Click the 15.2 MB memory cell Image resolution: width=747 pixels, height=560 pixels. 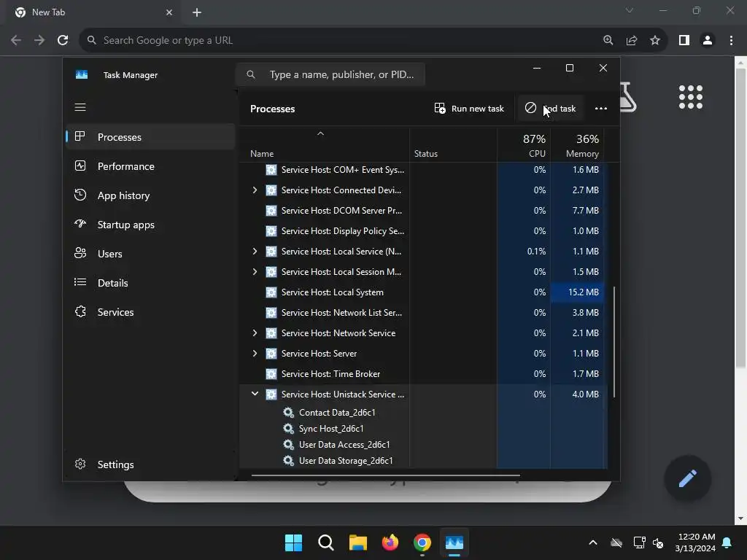577,292
